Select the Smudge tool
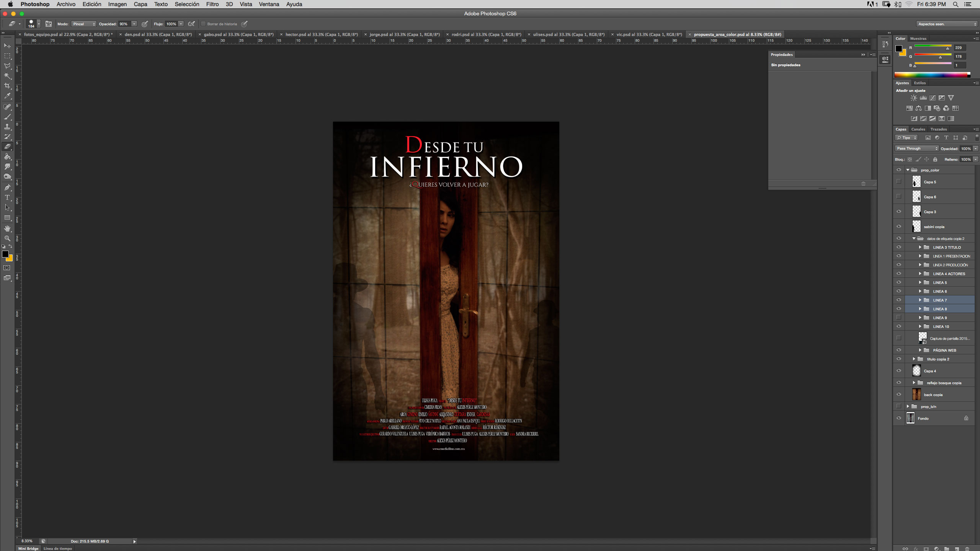 point(7,166)
